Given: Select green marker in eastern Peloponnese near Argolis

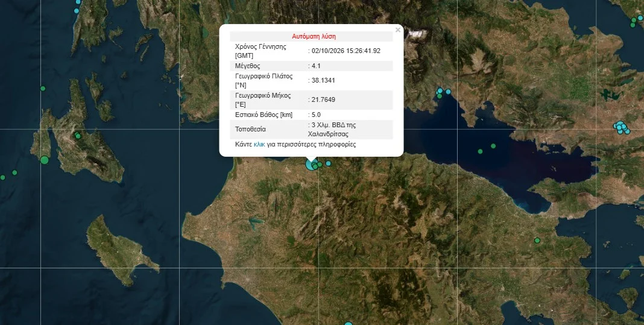Looking at the screenshot, I should tap(537, 241).
